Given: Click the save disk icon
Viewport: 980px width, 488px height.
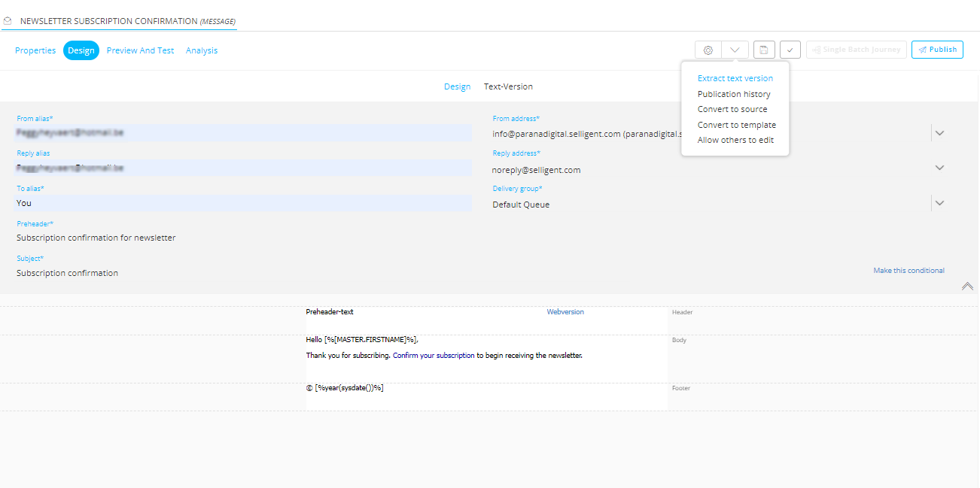Looking at the screenshot, I should click(x=763, y=50).
